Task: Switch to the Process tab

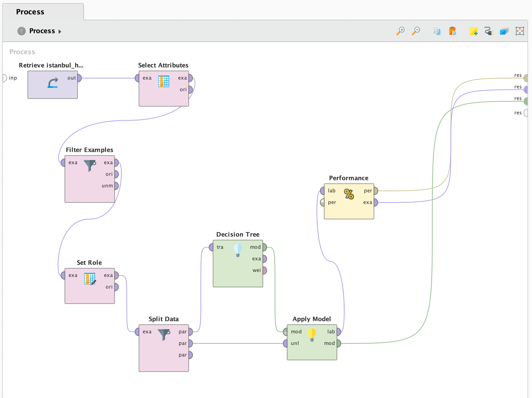Action: 30,12
